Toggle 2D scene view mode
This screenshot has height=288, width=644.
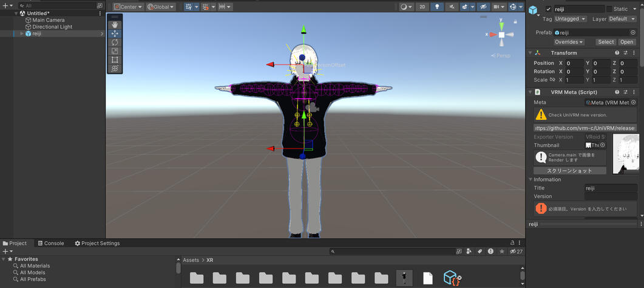click(x=422, y=7)
